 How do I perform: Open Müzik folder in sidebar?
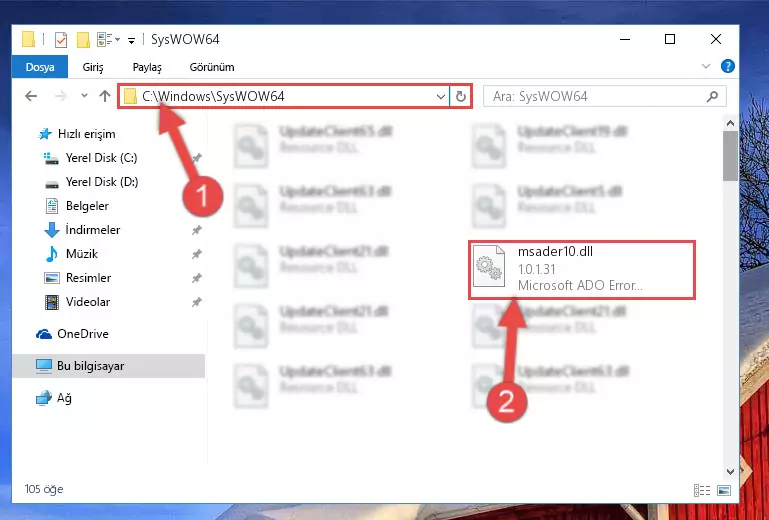(x=71, y=254)
